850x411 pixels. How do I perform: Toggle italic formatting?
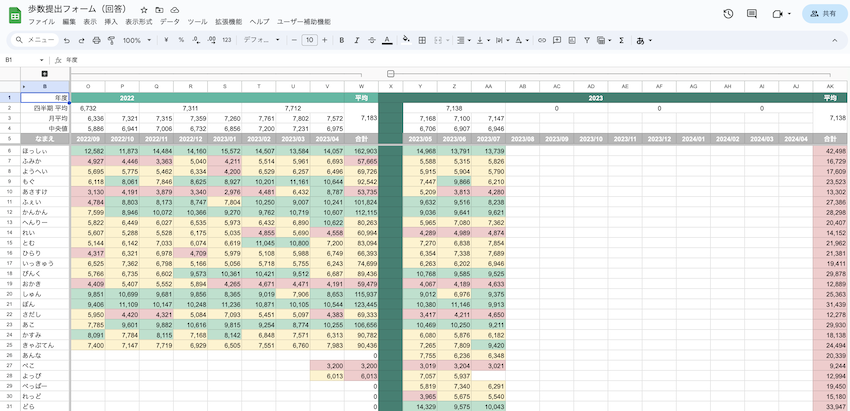coord(357,40)
